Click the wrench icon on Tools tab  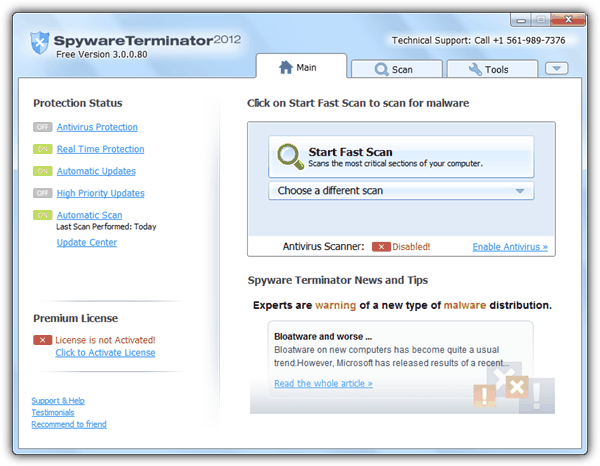(x=475, y=69)
